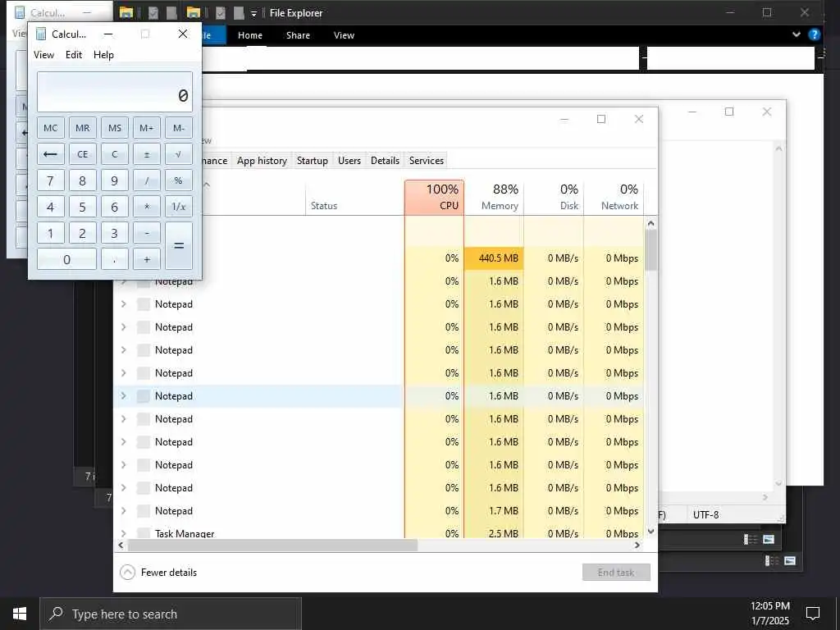
Task: Click the M+ memory add button
Action: [147, 128]
